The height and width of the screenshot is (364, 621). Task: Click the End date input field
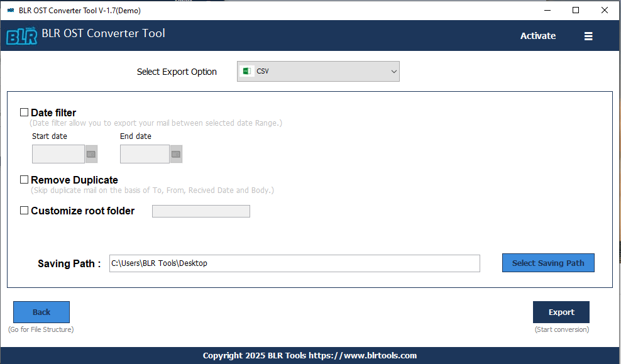point(145,153)
